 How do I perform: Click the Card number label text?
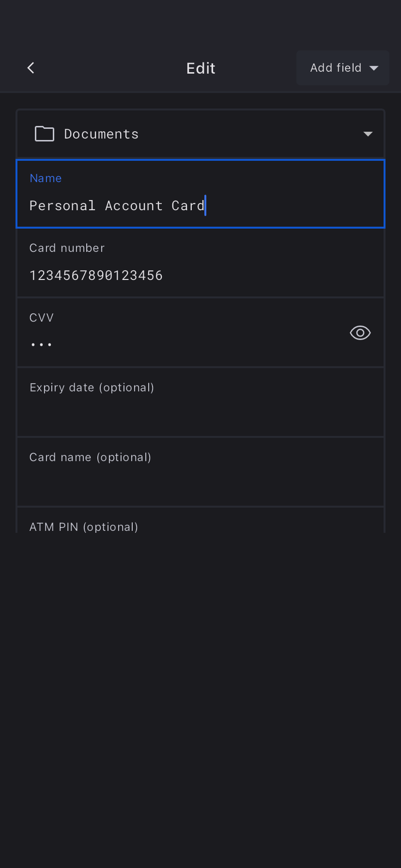click(67, 248)
